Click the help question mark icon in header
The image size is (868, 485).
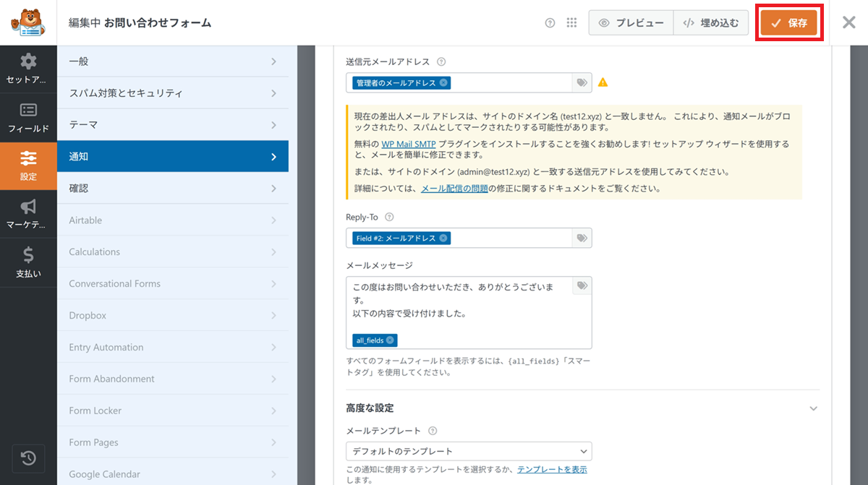[x=550, y=23]
